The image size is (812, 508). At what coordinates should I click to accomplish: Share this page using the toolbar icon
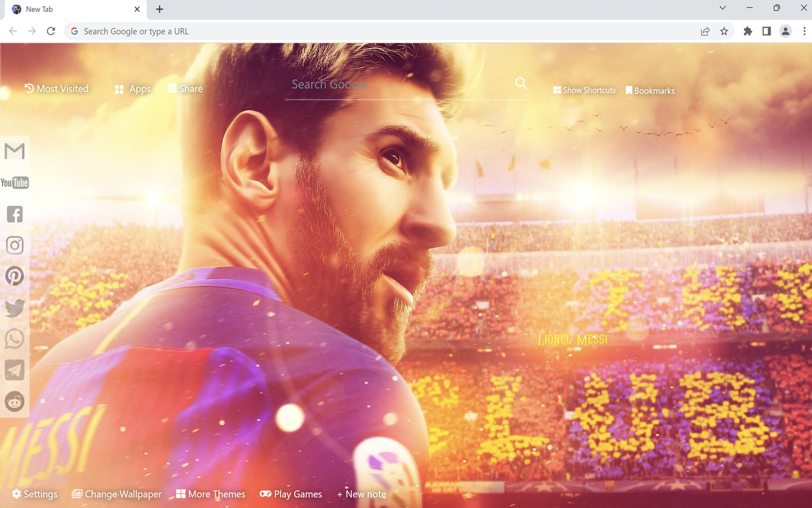tap(705, 31)
